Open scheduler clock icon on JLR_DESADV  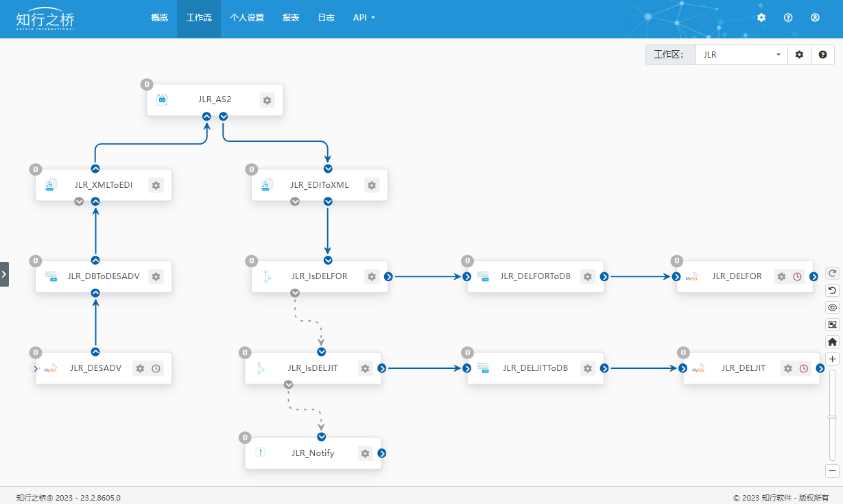(156, 368)
